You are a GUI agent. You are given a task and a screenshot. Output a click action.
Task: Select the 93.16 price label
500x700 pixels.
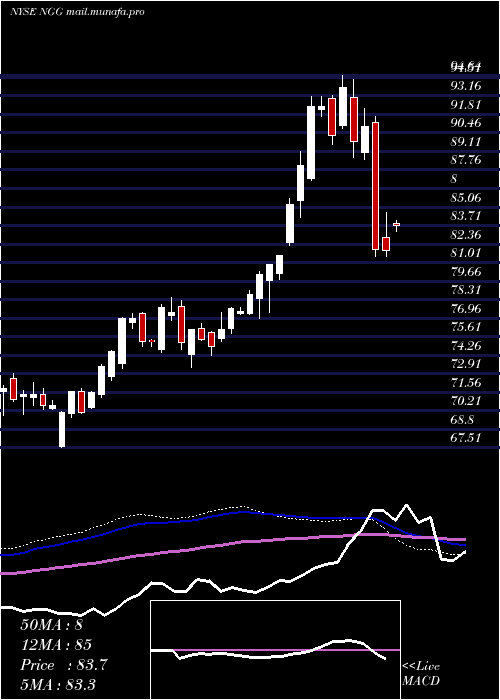[466, 86]
